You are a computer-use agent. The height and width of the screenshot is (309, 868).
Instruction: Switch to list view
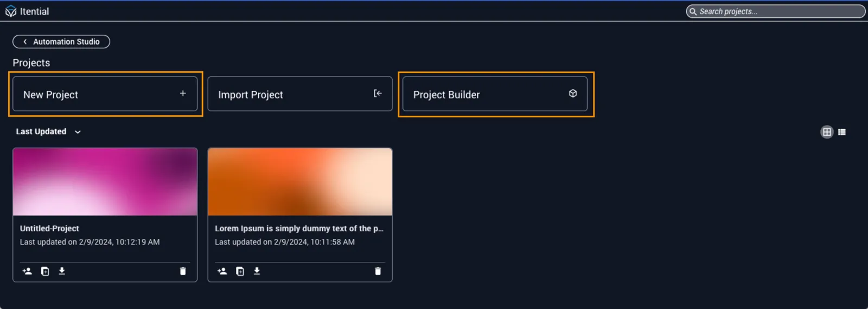(x=842, y=132)
